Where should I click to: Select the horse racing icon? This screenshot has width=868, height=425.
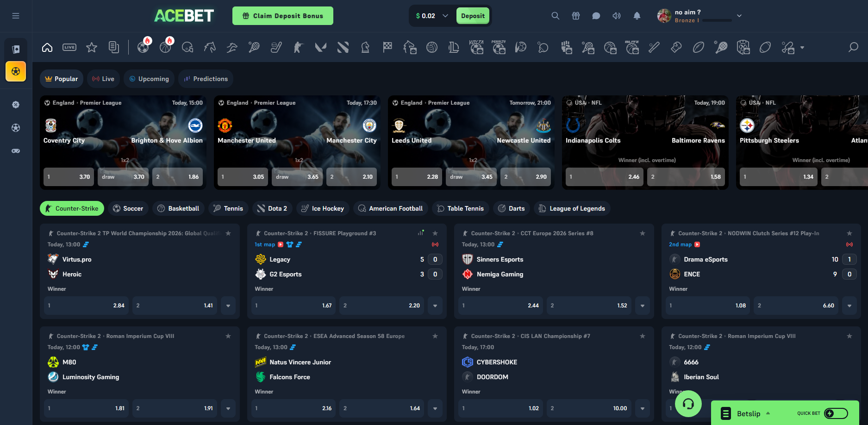pos(210,47)
